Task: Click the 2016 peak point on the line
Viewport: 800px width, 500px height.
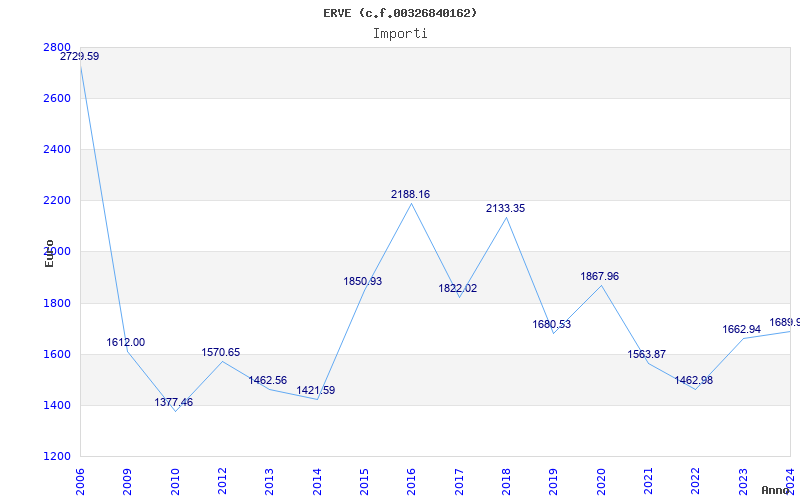Action: 412,204
